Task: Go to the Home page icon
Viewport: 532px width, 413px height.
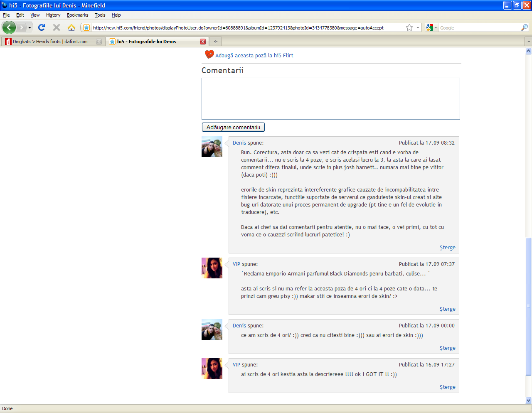Action: (71, 27)
